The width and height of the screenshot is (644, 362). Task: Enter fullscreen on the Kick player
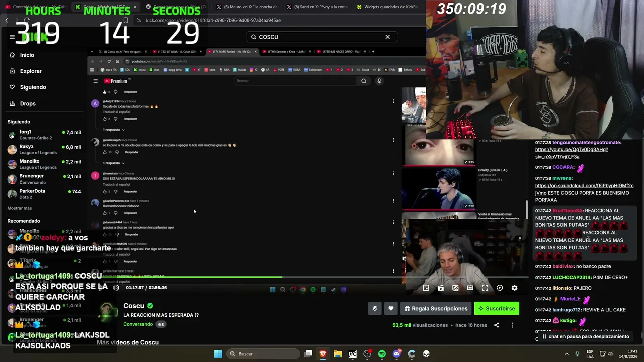[485, 288]
